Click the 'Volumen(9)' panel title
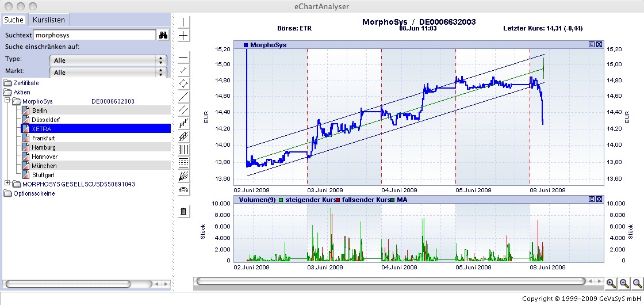Image resolution: width=644 pixels, height=305 pixels. (x=257, y=199)
